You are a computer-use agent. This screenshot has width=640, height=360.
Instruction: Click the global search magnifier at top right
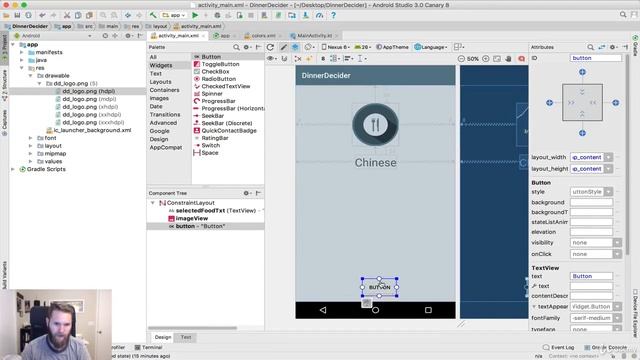click(623, 15)
